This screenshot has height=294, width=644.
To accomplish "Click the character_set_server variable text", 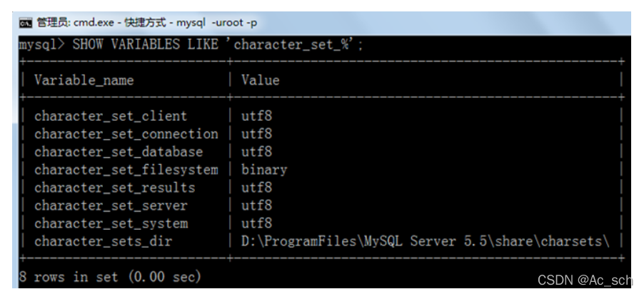I will coord(111,206).
